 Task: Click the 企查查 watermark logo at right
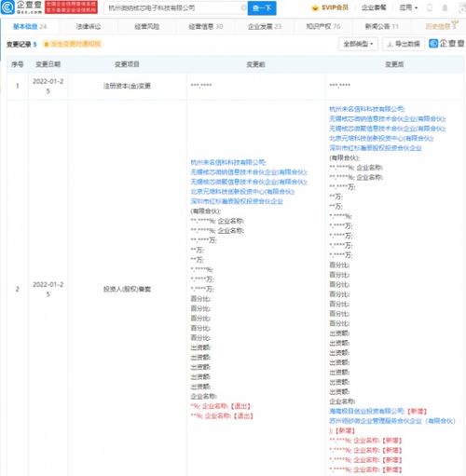coord(446,44)
